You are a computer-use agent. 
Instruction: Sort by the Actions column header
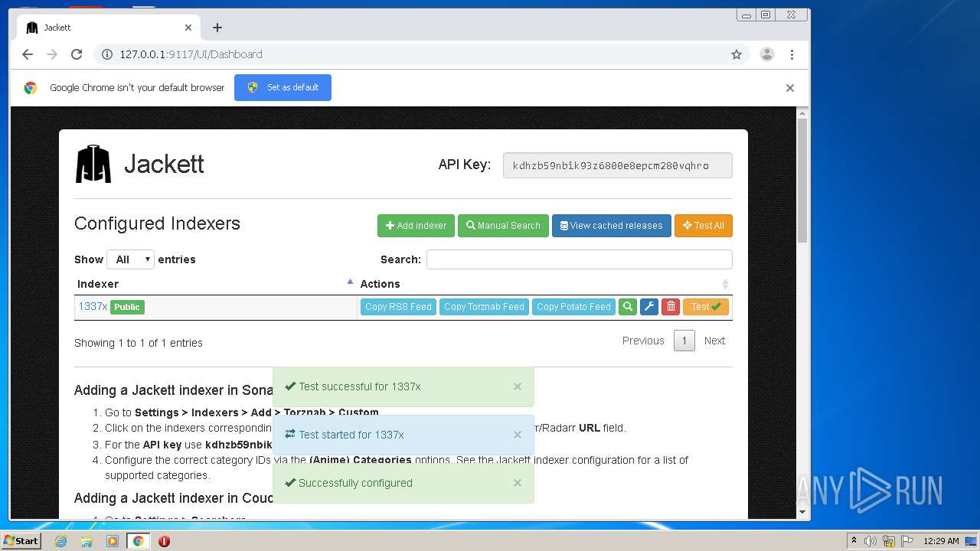[544, 284]
